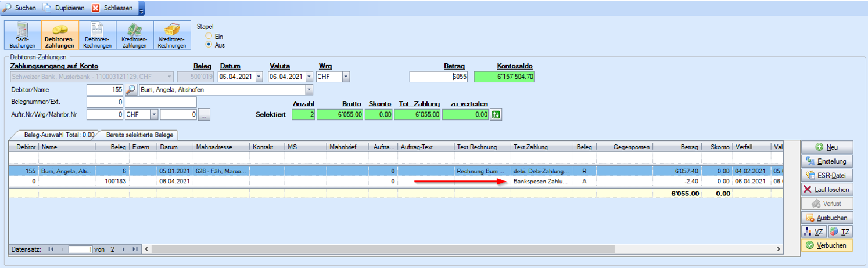Click the green distribute icon next to zu verteilen

[496, 115]
